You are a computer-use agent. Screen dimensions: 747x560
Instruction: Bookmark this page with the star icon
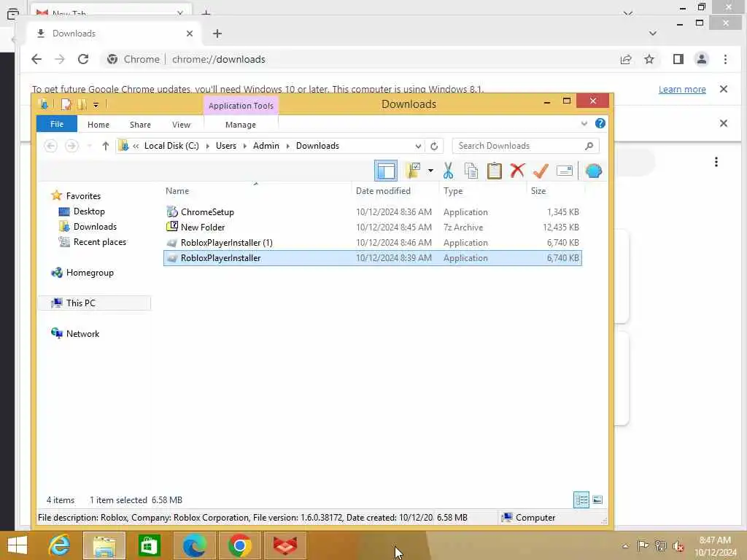[x=649, y=59]
